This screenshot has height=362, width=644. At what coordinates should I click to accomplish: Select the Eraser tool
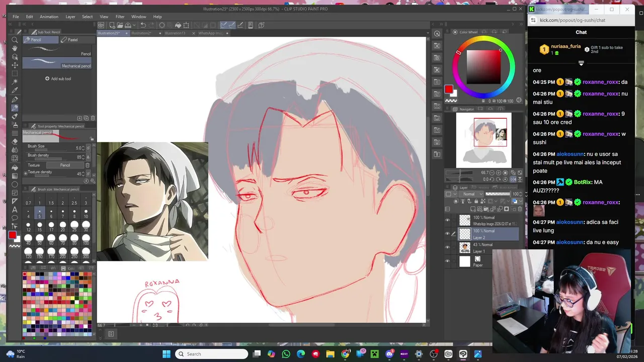pyautogui.click(x=15, y=142)
